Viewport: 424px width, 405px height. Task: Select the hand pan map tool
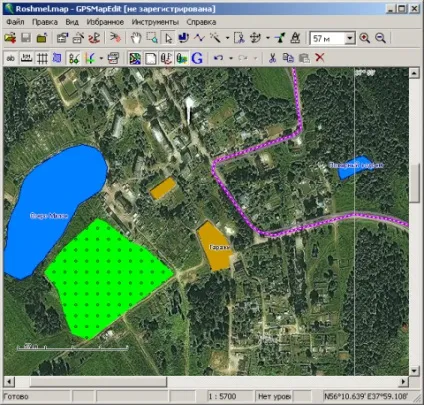tap(136, 38)
